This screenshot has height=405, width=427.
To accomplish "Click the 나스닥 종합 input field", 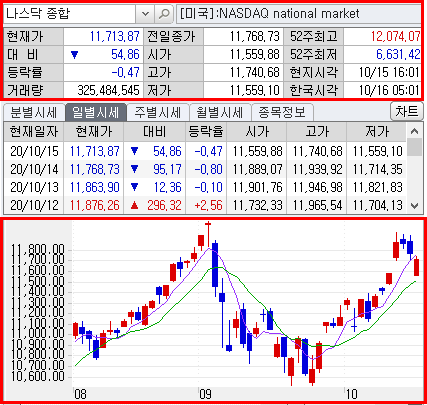I will pos(70,14).
